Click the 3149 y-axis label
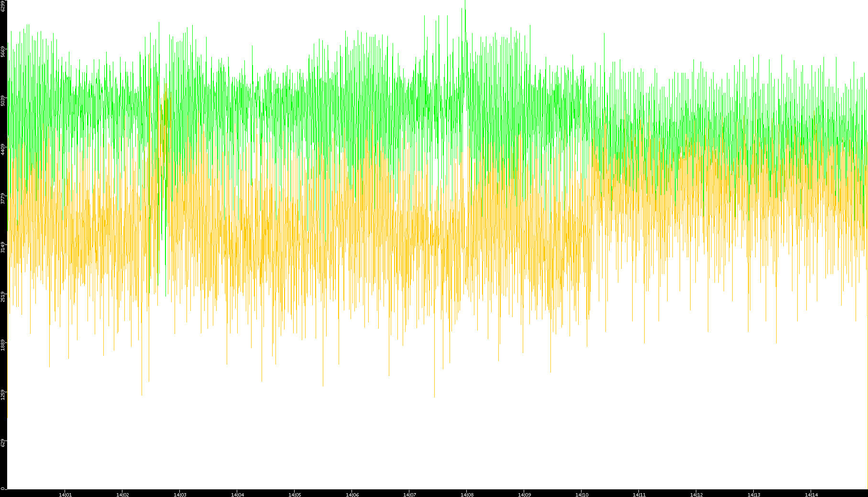This screenshot has width=868, height=497. [3, 247]
